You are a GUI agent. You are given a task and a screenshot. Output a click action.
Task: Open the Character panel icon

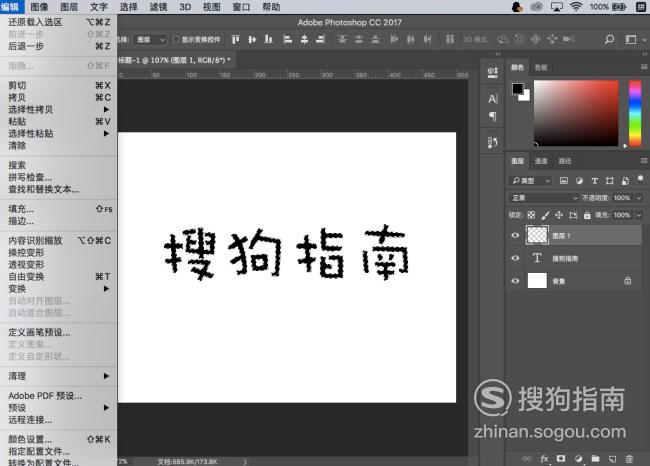[x=492, y=99]
